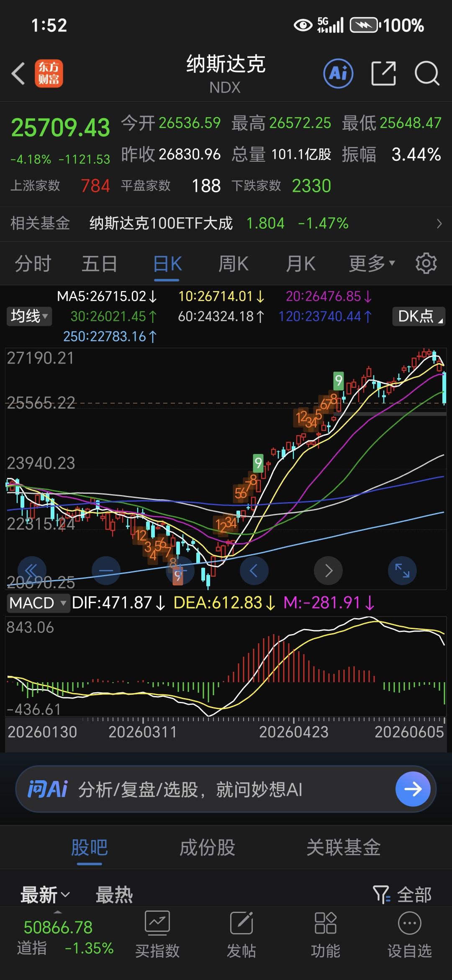Screen dimensions: 452x980
Task: Tap the 下跌家数 2330 value
Action: click(x=311, y=186)
